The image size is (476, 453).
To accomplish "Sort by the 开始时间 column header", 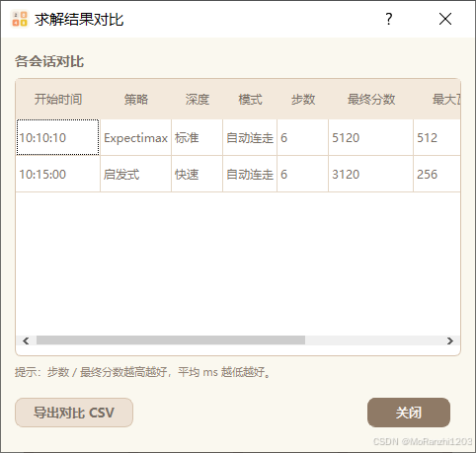I will tap(58, 99).
